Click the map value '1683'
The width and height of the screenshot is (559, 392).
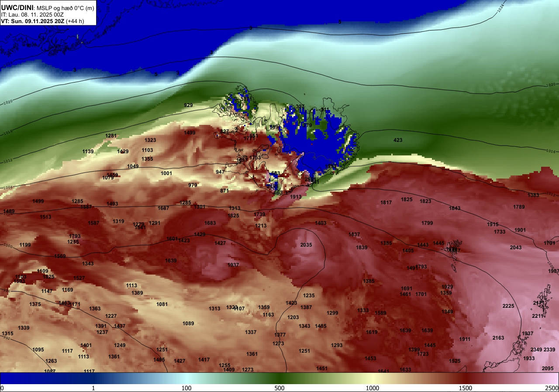pos(210,223)
